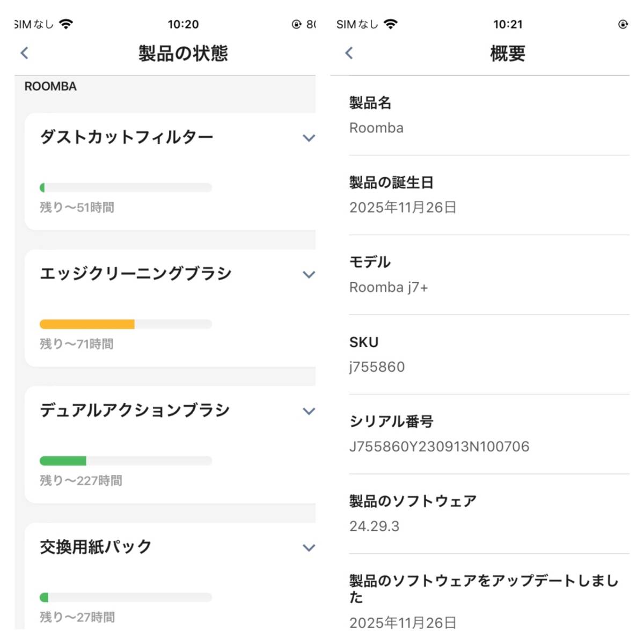Tap the デュアルアクションブラシ progress bar
The height and width of the screenshot is (644, 644).
pos(126,460)
